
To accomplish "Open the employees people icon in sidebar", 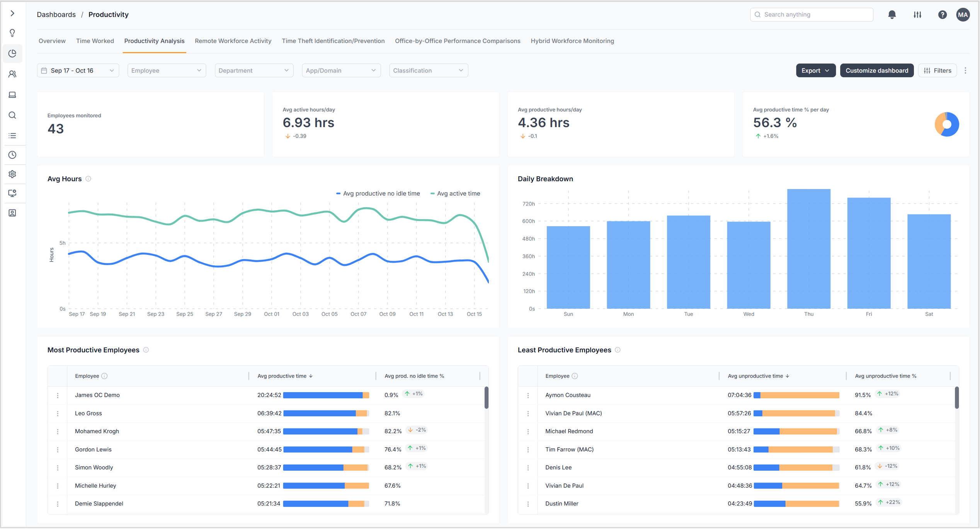I will coord(12,74).
